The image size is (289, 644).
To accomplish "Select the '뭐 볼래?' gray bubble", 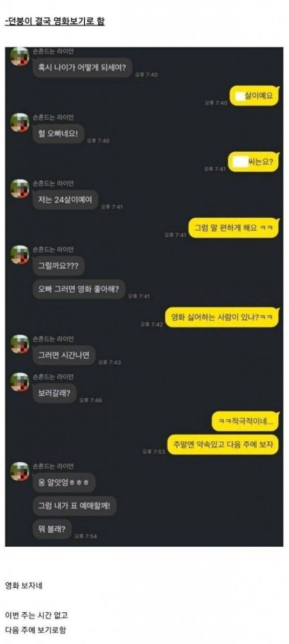I will point(52,528).
